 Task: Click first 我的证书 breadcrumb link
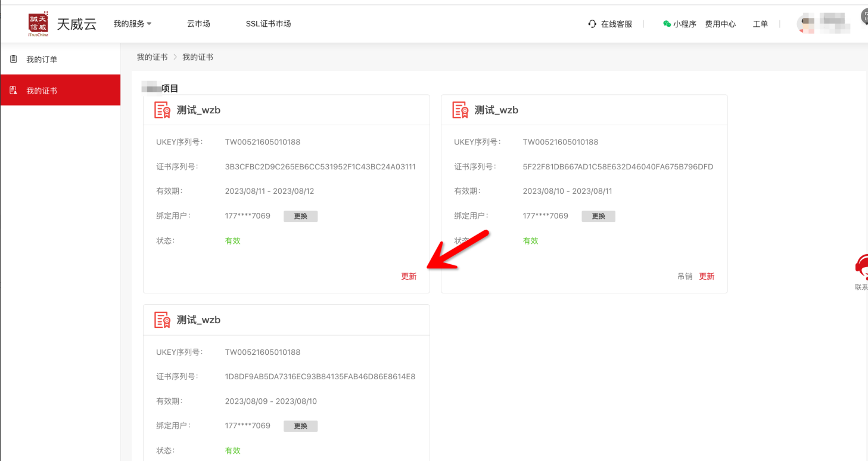point(152,57)
